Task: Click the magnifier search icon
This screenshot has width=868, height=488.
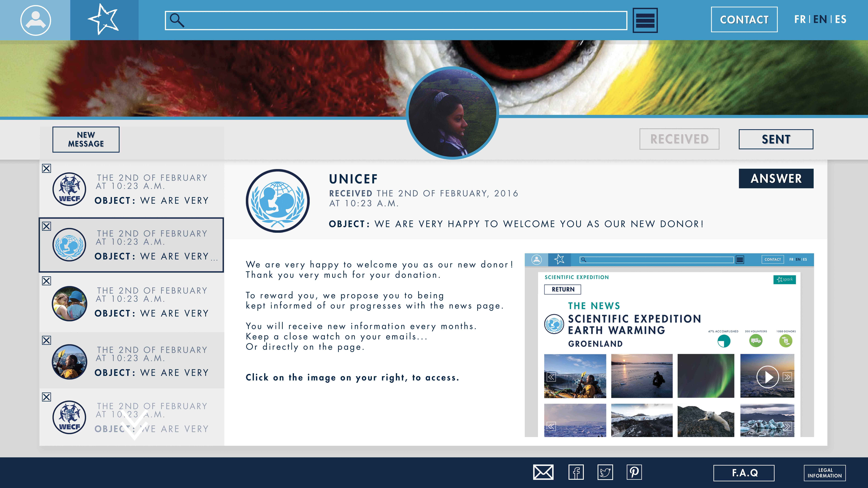Action: click(177, 20)
